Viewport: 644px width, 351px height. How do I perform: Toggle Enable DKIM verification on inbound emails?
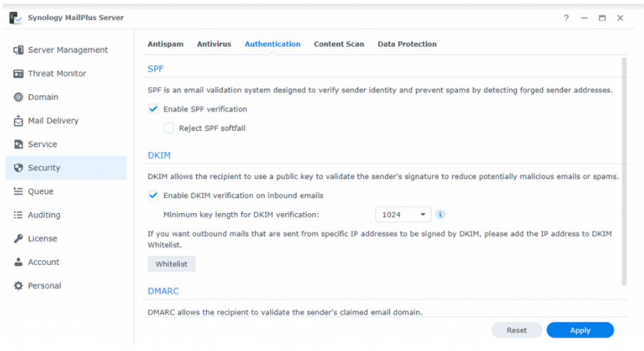(x=154, y=195)
